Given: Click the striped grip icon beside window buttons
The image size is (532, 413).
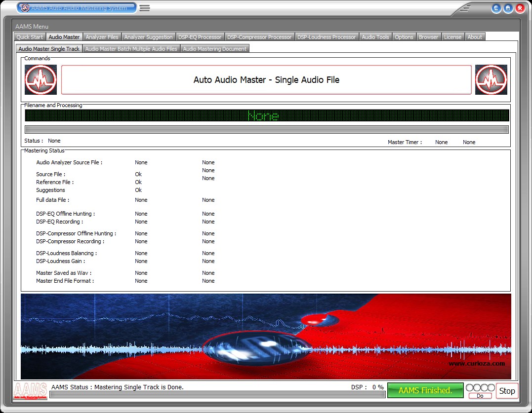Looking at the screenshot, I should pyautogui.click(x=465, y=8).
